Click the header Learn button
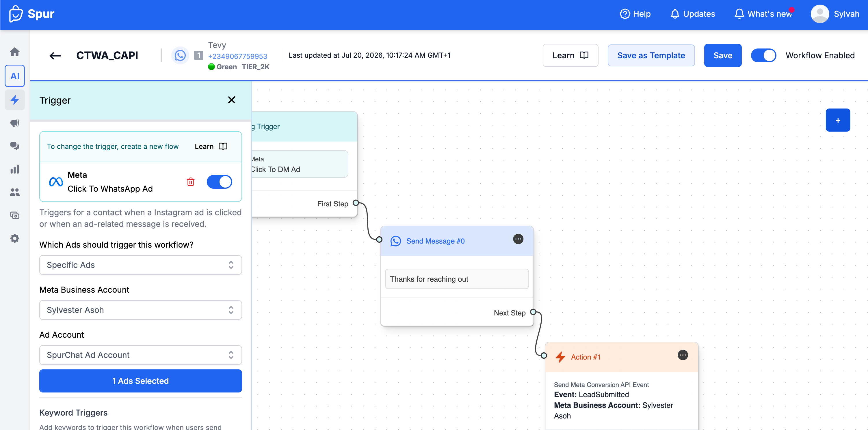 pos(570,56)
